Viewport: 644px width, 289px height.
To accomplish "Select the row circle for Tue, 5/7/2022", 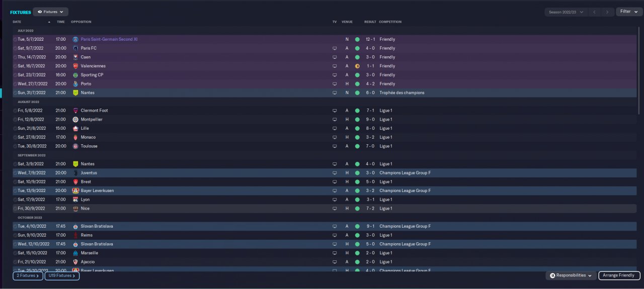I will point(15,39).
